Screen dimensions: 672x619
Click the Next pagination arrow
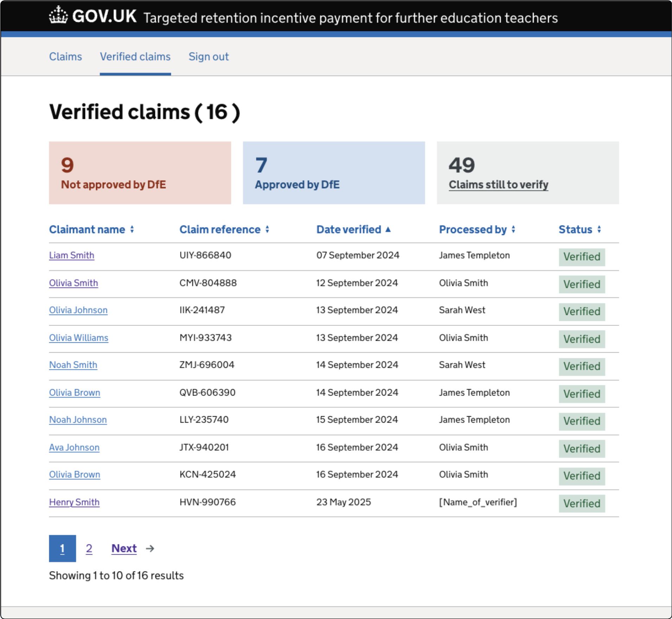150,548
